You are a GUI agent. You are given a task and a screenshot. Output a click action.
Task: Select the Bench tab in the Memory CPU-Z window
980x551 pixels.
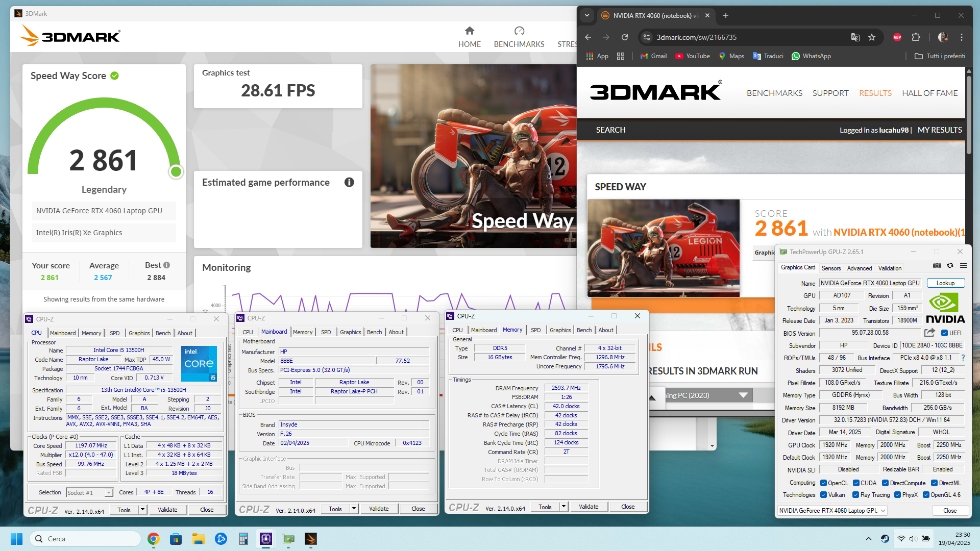point(584,330)
